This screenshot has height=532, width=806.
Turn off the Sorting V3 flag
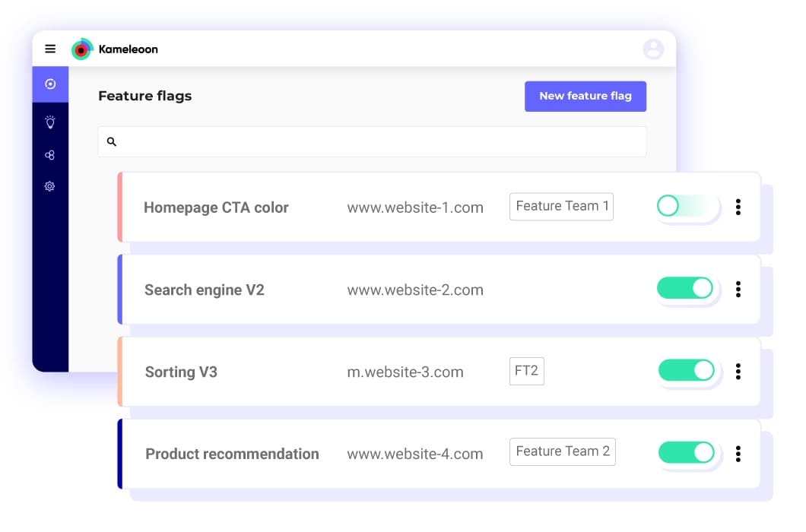(686, 371)
